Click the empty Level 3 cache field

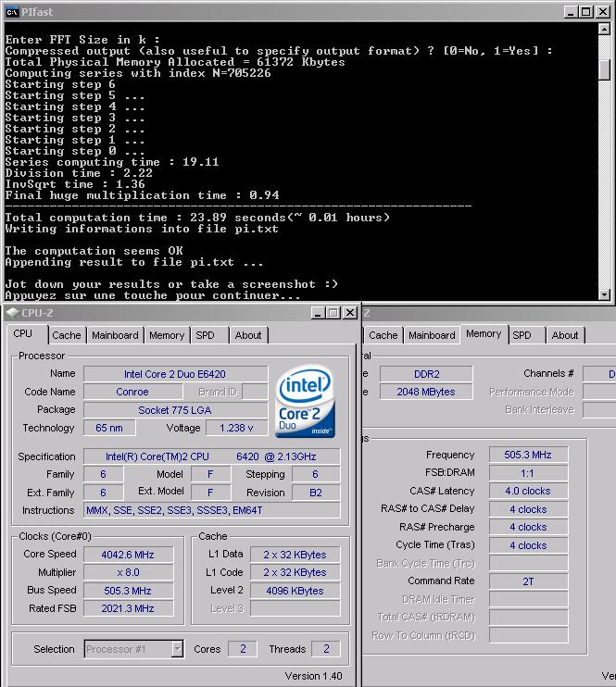[x=295, y=608]
